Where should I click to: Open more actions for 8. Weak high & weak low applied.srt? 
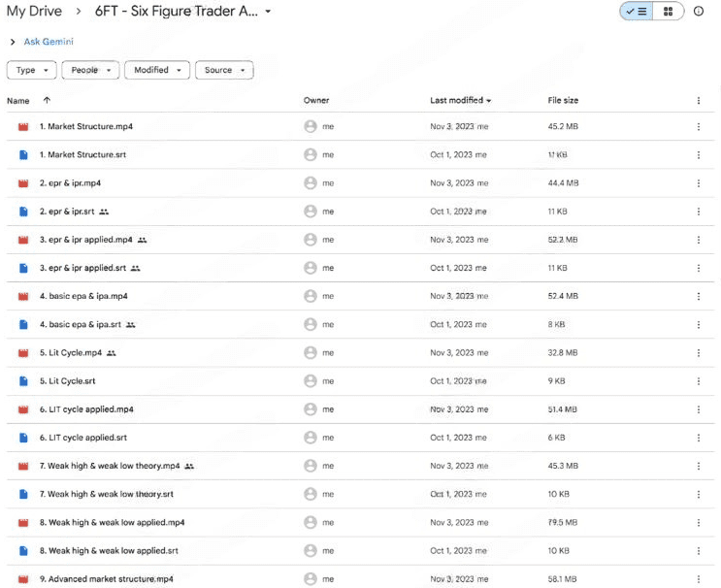coord(698,551)
